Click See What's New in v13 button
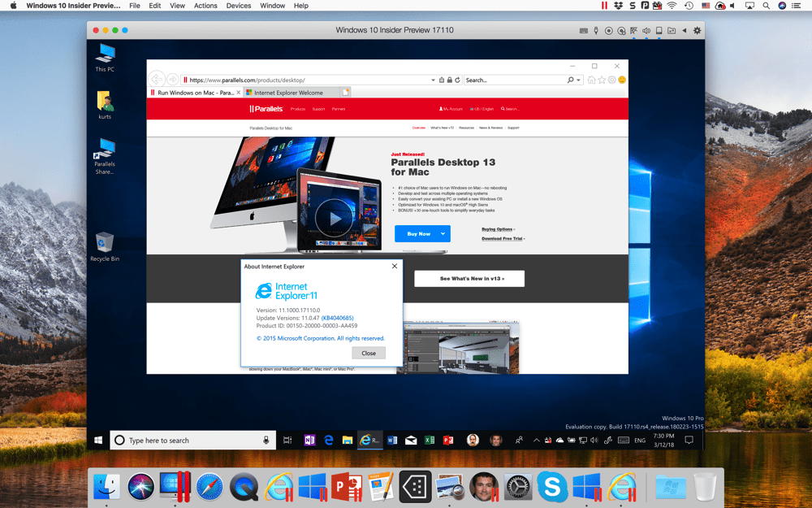812x508 pixels. point(469,278)
